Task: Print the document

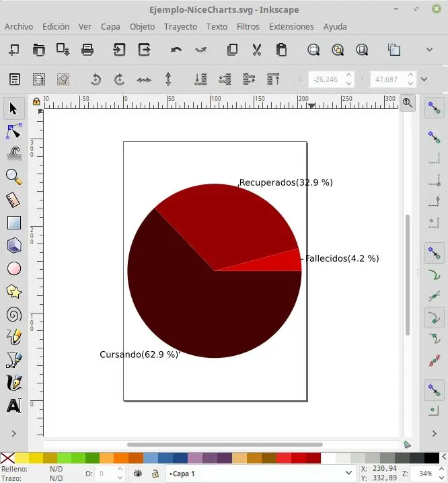Action: [87, 50]
